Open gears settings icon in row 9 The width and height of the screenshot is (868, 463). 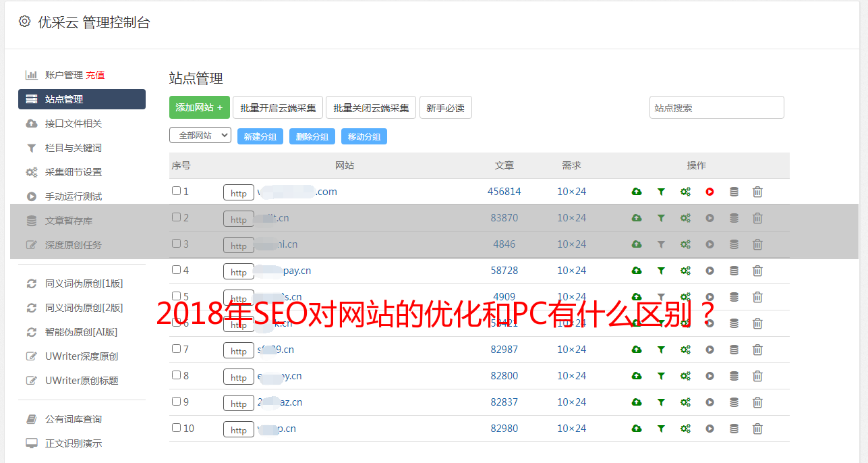(685, 402)
